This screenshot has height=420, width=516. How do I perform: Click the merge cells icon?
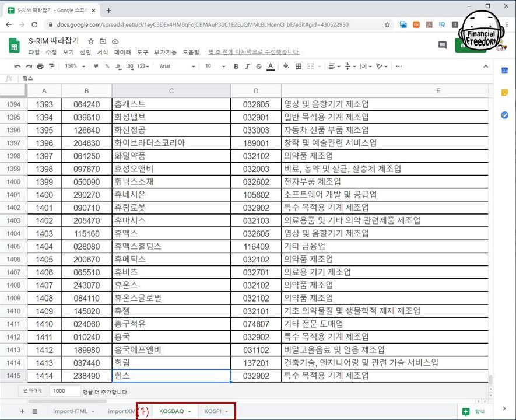coord(310,66)
